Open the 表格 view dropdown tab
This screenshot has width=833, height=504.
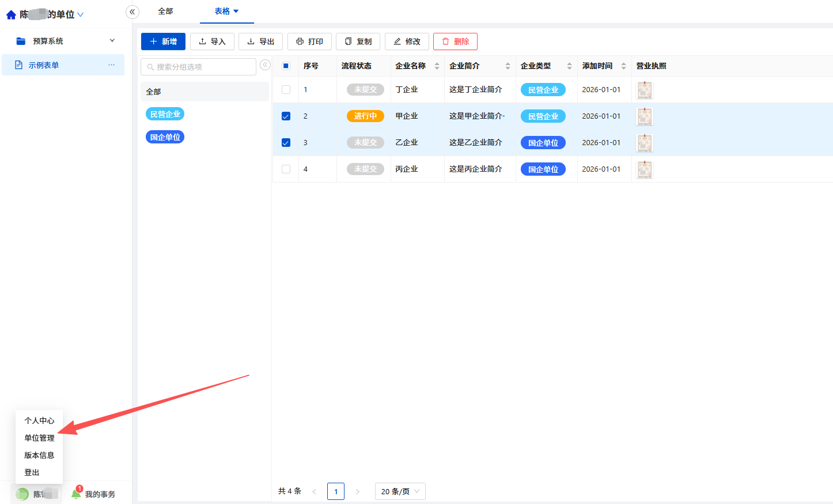coord(226,12)
